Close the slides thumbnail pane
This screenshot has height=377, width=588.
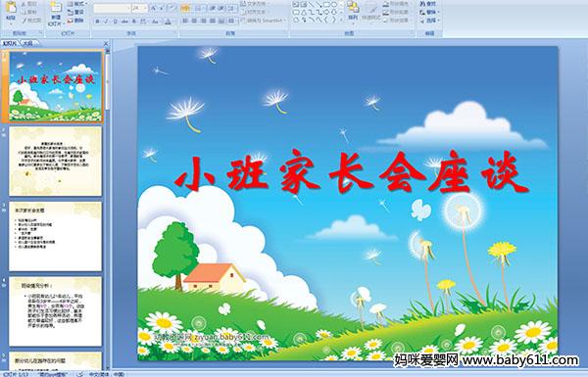tap(106, 44)
